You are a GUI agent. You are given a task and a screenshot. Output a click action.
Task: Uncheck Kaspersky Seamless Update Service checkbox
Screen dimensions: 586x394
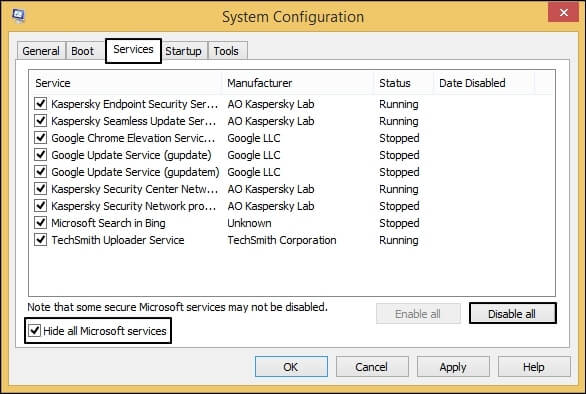click(40, 121)
